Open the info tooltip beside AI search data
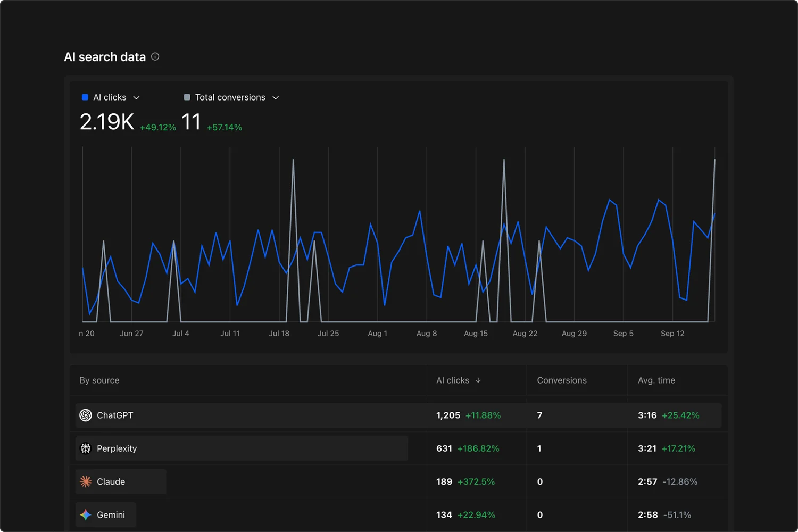 155,56
